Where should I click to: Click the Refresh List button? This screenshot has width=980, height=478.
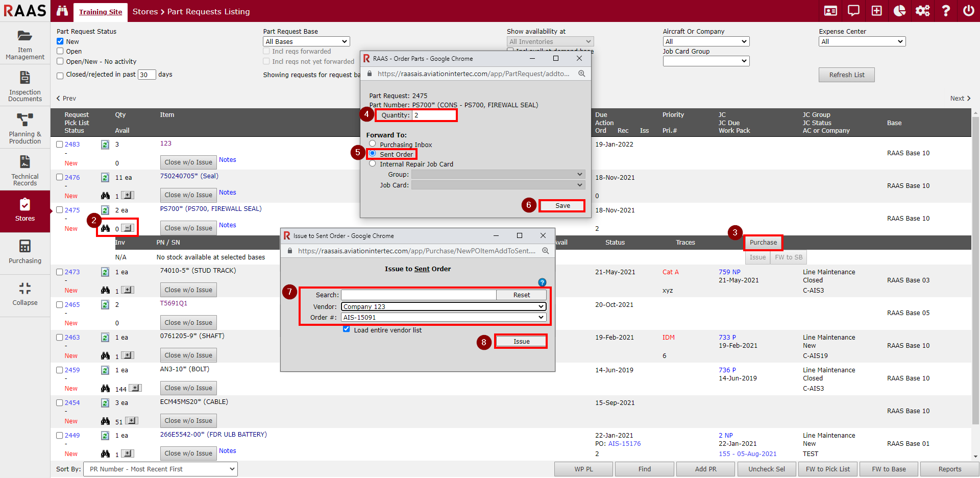coord(846,75)
